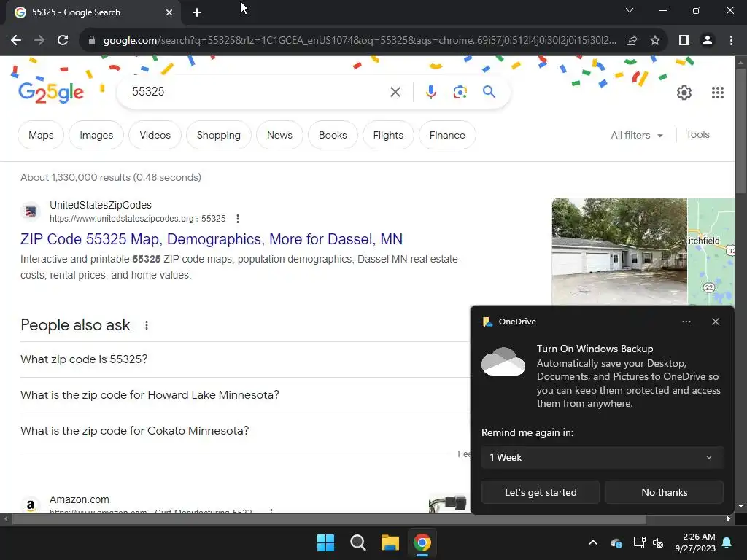This screenshot has height=560, width=747.
Task: Click inside the search field showing 55325
Action: point(258,91)
